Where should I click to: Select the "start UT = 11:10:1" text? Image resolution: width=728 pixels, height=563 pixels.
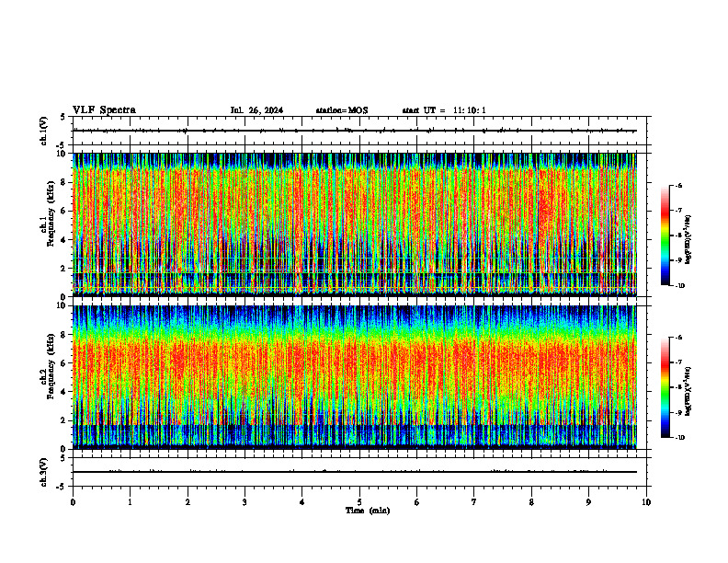(444, 110)
